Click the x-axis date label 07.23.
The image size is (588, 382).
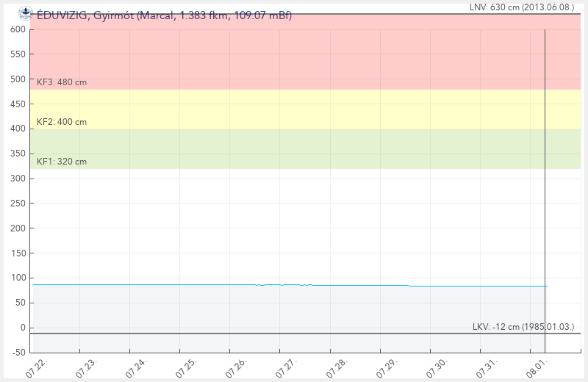coord(86,368)
